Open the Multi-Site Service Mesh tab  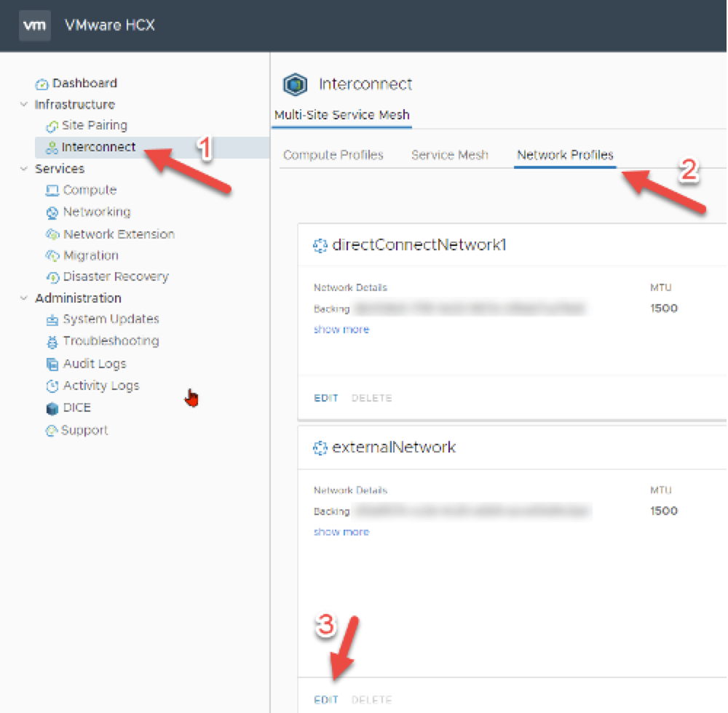coord(341,115)
